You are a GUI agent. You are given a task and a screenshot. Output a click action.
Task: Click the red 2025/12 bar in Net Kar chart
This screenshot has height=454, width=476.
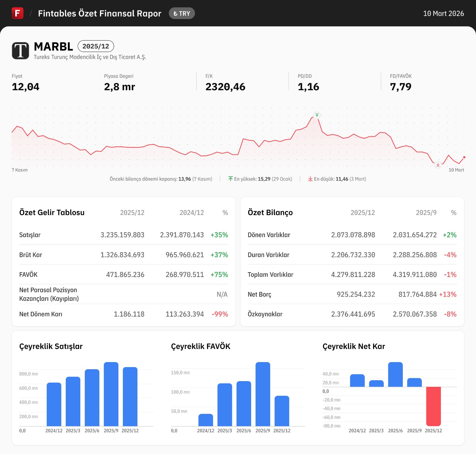pos(433,406)
